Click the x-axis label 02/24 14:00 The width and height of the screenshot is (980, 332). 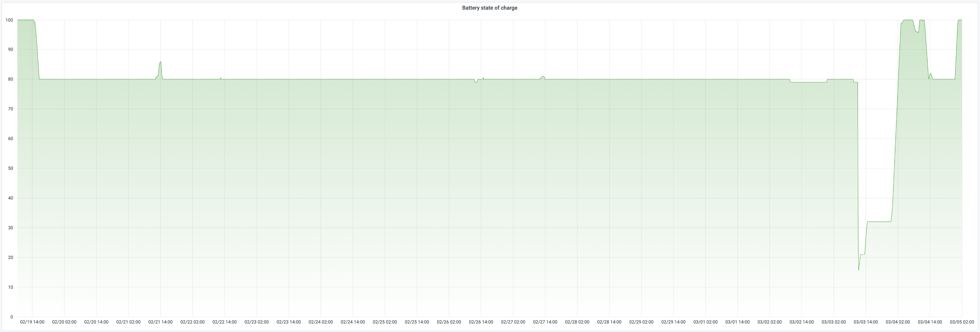(x=353, y=322)
